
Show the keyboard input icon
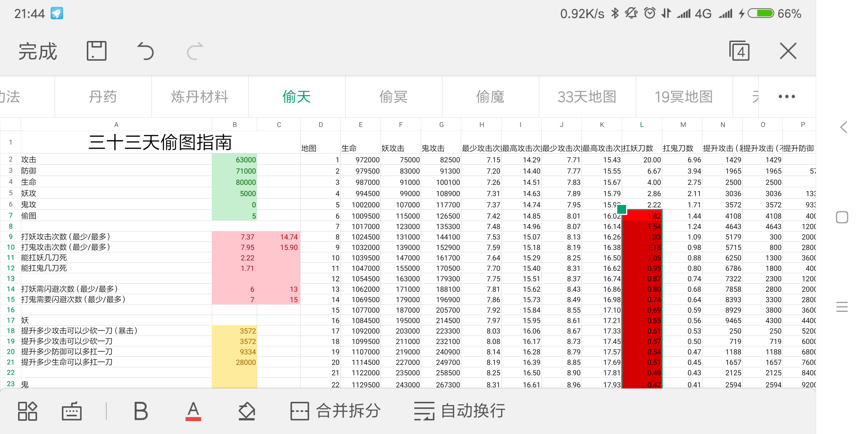72,411
